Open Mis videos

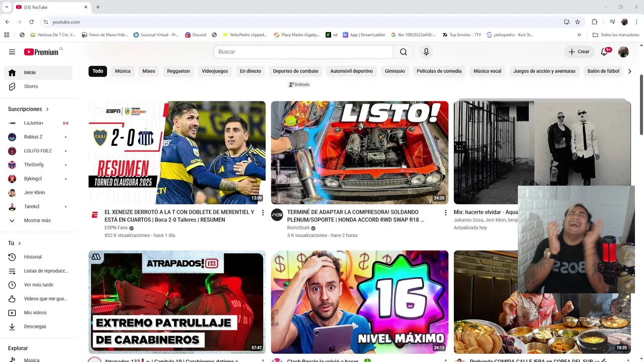(x=38, y=313)
